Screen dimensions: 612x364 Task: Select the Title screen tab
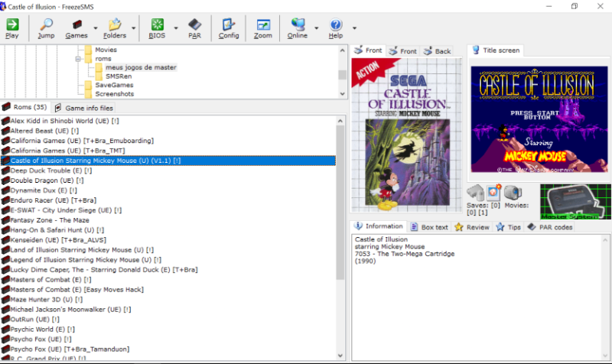[496, 50]
